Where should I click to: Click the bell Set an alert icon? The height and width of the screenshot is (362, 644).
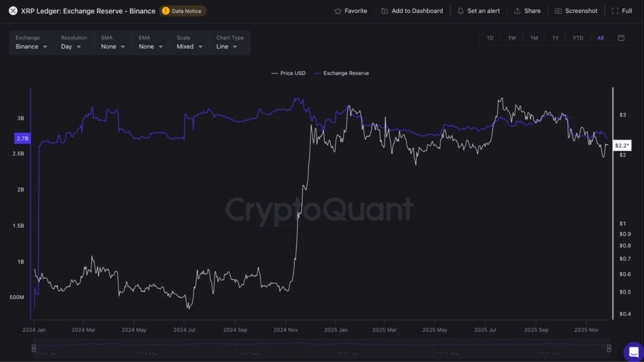click(x=460, y=11)
